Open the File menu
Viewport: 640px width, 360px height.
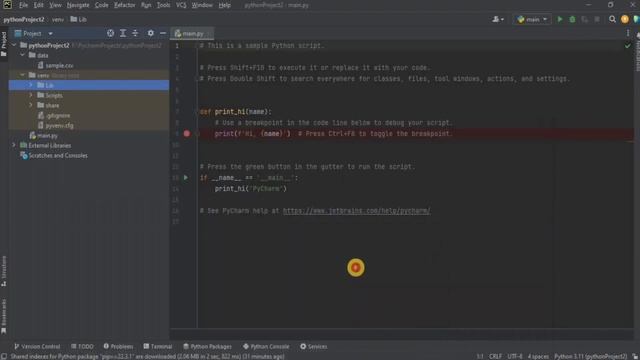click(x=23, y=5)
